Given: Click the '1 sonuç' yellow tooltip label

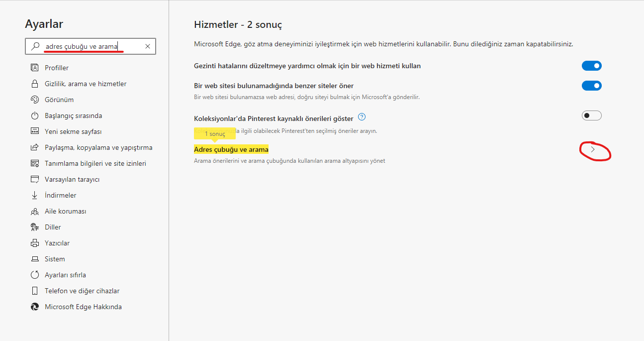Looking at the screenshot, I should pos(215,134).
